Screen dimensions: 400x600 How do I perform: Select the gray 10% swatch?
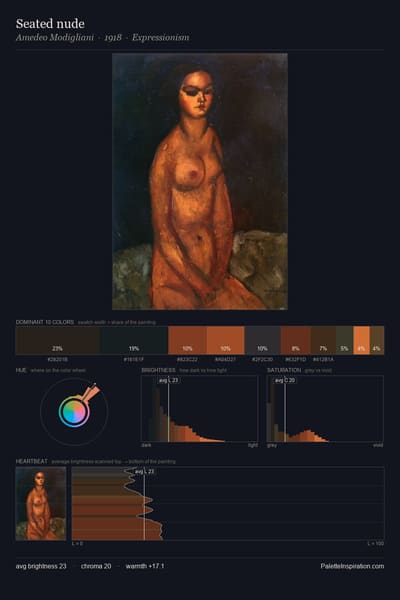(x=263, y=340)
